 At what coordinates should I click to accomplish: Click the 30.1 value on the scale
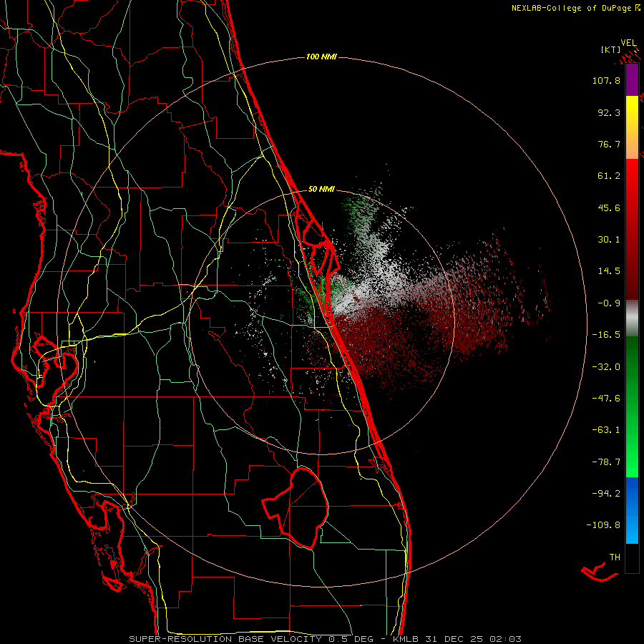click(x=609, y=240)
